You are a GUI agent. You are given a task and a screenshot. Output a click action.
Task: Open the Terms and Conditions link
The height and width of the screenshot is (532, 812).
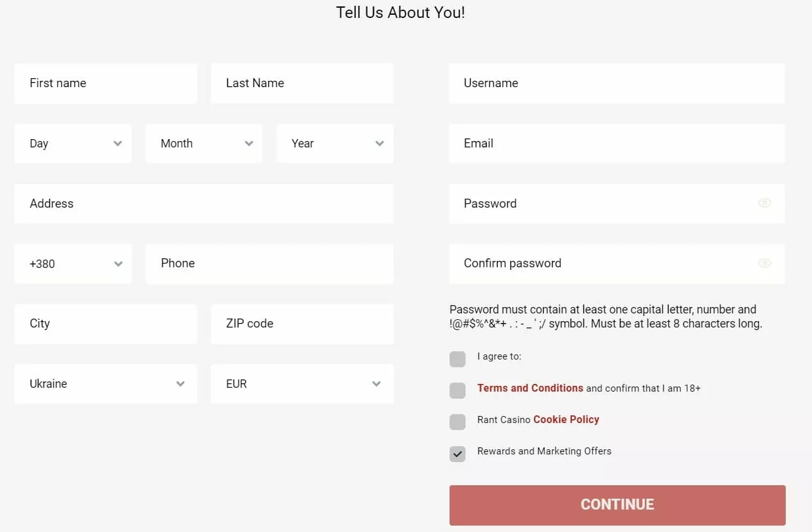530,388
